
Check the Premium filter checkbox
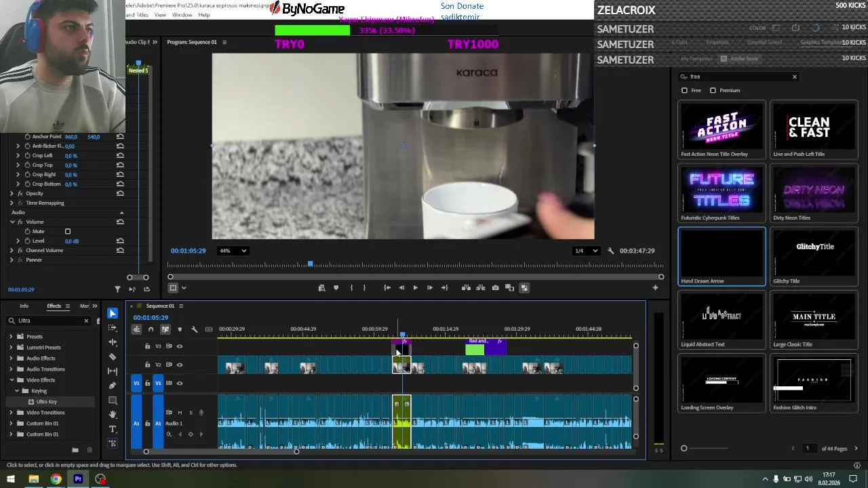pos(713,90)
